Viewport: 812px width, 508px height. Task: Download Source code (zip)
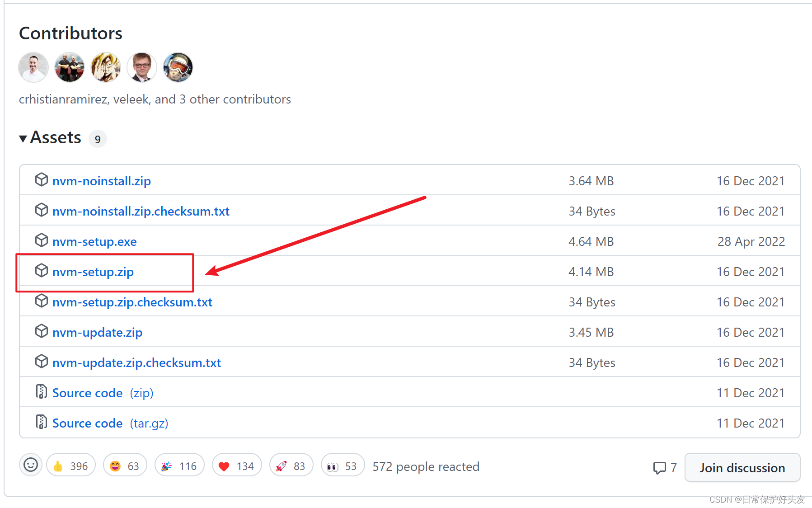click(x=103, y=393)
